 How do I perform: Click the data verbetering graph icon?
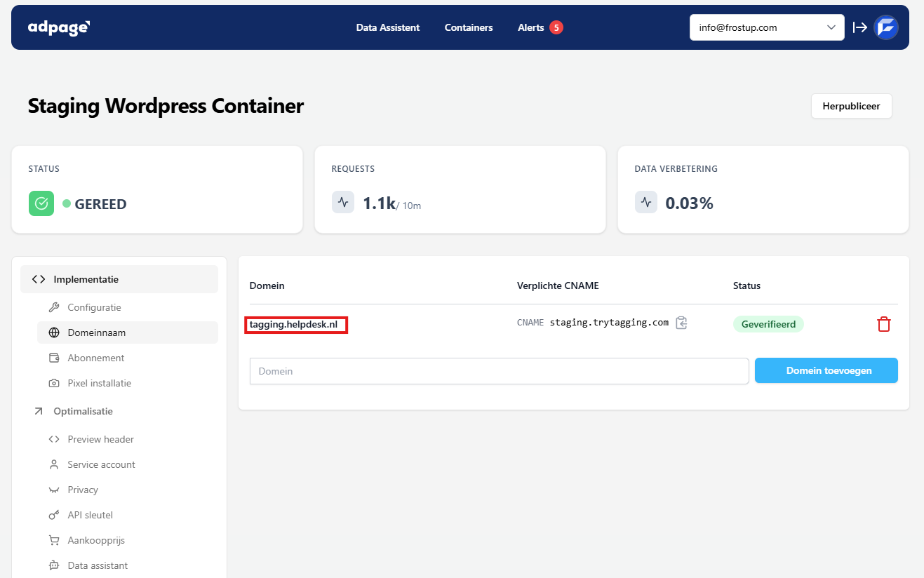click(x=646, y=202)
